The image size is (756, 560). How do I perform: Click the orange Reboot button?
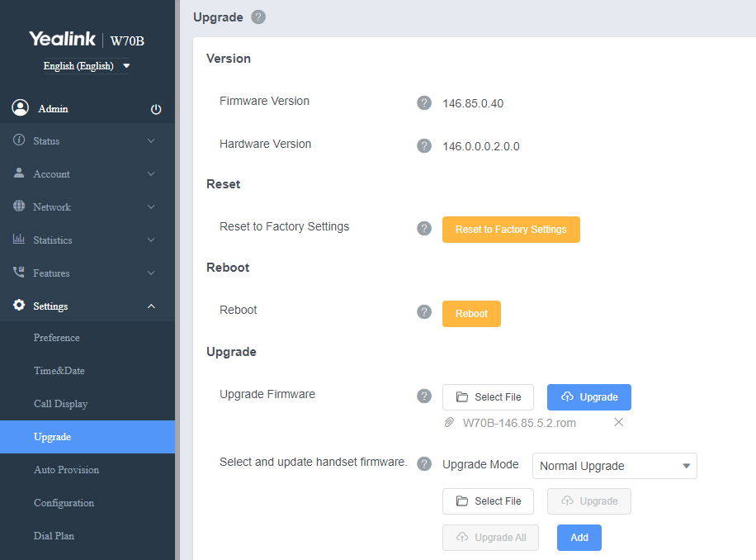pos(471,314)
